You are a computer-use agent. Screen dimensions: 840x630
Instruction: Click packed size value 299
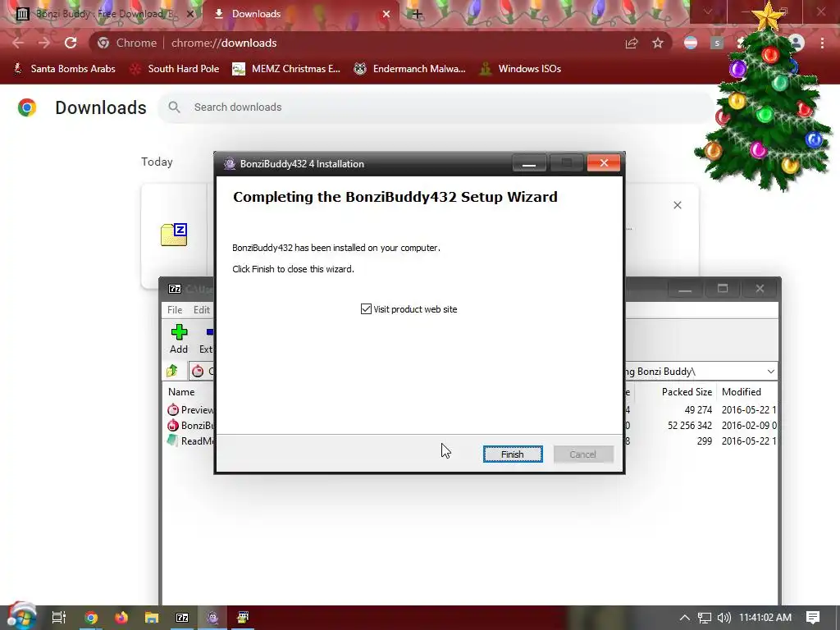[705, 441]
